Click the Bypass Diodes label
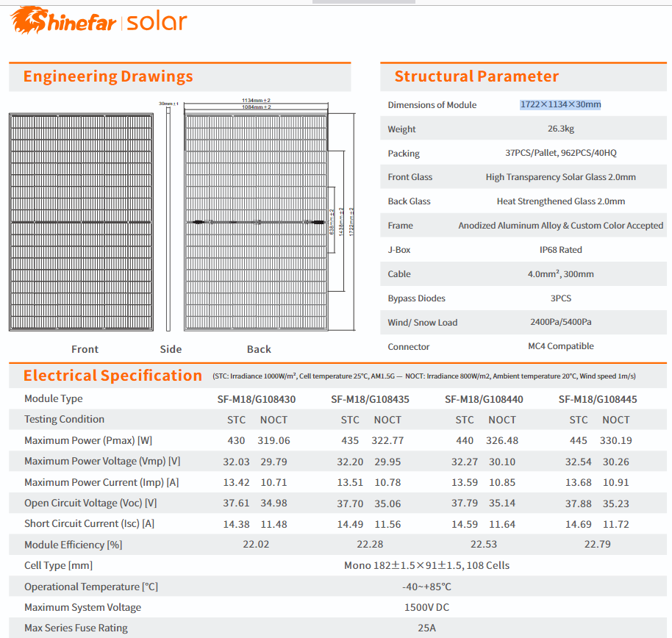Viewport: 672px width, 638px height. [x=417, y=298]
